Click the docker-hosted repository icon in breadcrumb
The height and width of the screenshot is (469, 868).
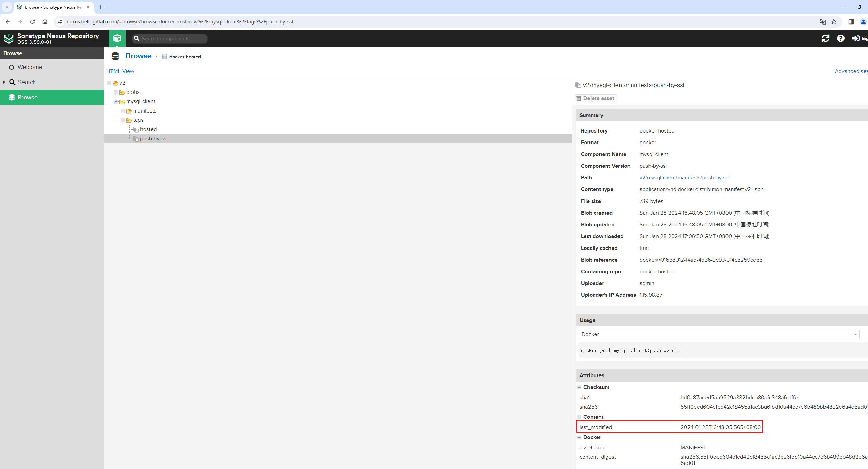(165, 57)
